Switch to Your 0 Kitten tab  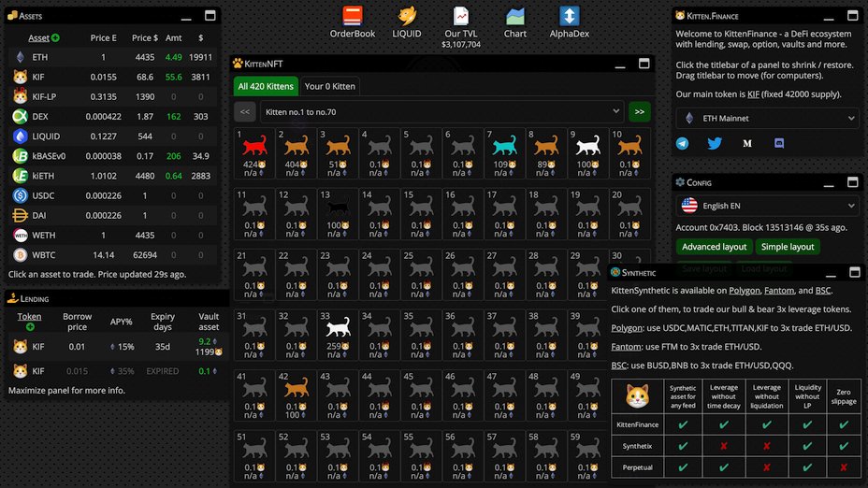(330, 86)
